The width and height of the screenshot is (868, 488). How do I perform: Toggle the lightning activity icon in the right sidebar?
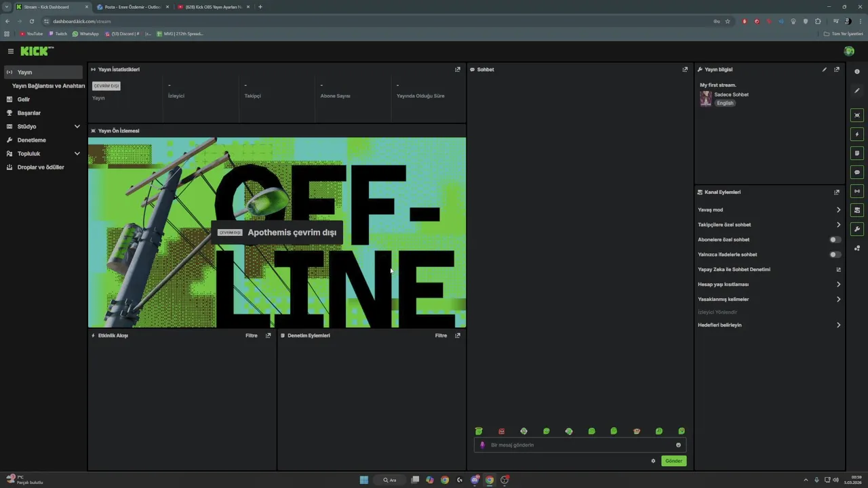[x=857, y=134]
